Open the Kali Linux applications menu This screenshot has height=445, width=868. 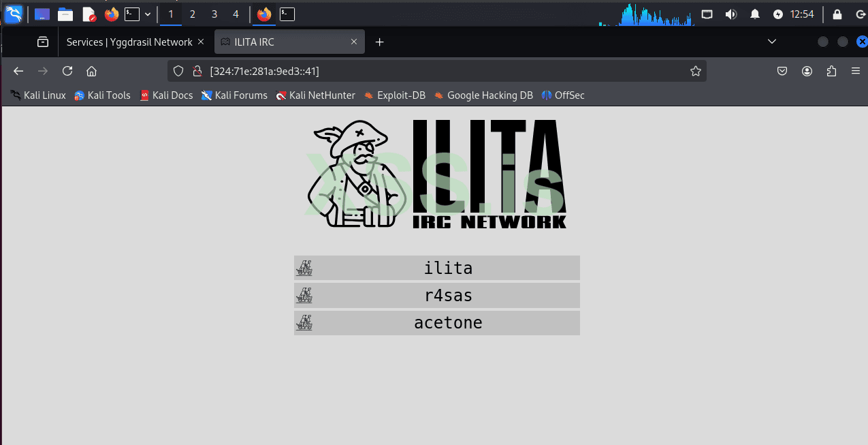[x=13, y=14]
